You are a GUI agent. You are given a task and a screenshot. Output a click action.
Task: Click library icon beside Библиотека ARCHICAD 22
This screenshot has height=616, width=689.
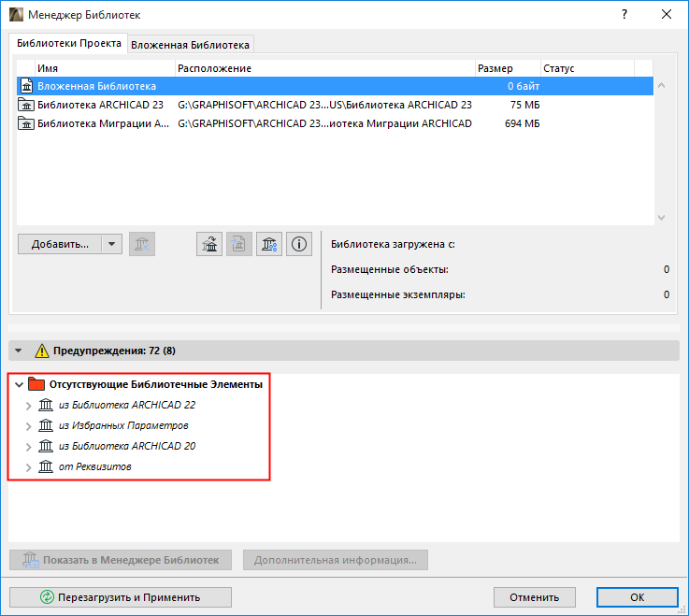(46, 405)
